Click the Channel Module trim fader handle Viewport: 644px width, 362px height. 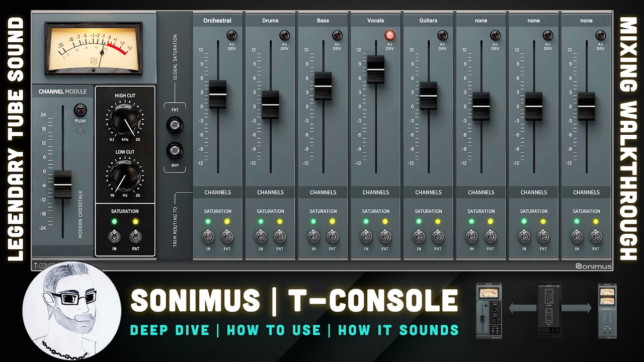click(63, 185)
